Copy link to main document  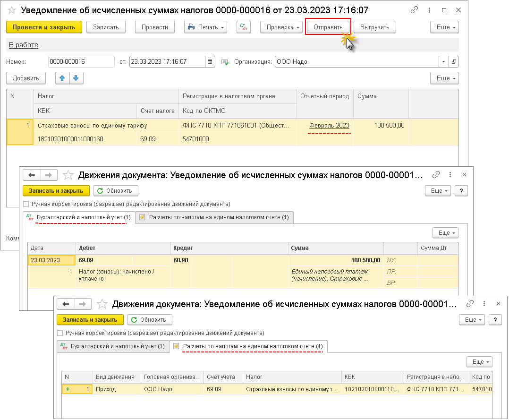(x=414, y=10)
